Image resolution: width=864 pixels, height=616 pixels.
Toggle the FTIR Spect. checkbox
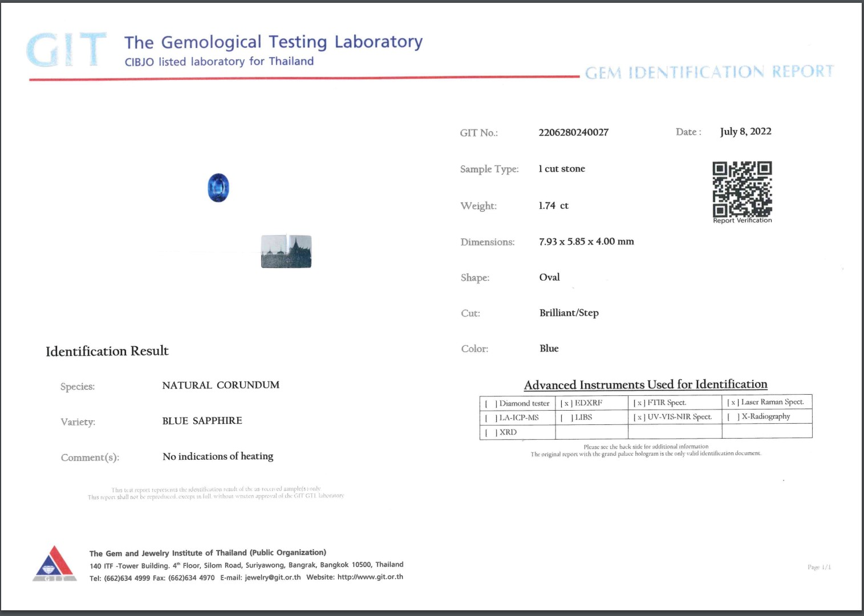pos(639,403)
